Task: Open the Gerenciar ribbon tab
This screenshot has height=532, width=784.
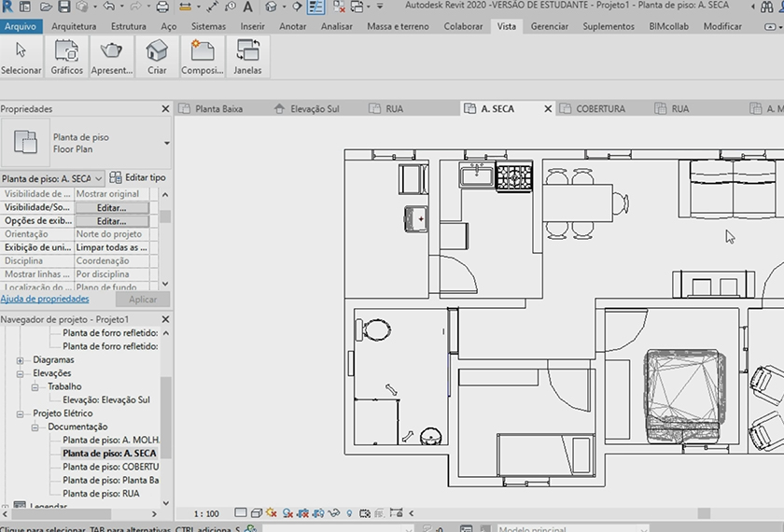Action: tap(549, 26)
